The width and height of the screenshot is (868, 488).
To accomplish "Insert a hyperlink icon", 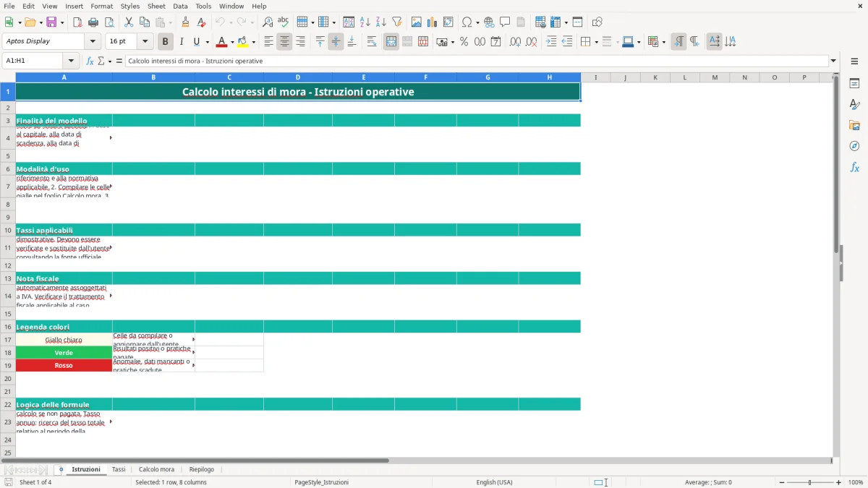I will [490, 22].
